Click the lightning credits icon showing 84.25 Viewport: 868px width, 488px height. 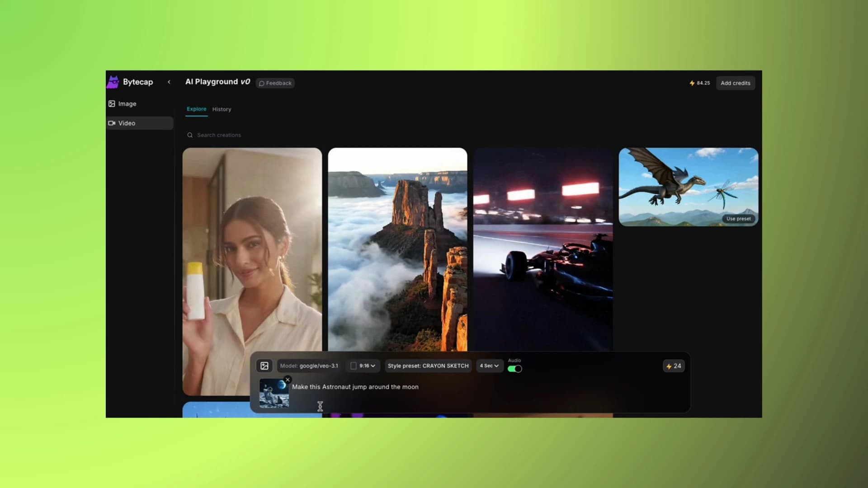coord(692,83)
